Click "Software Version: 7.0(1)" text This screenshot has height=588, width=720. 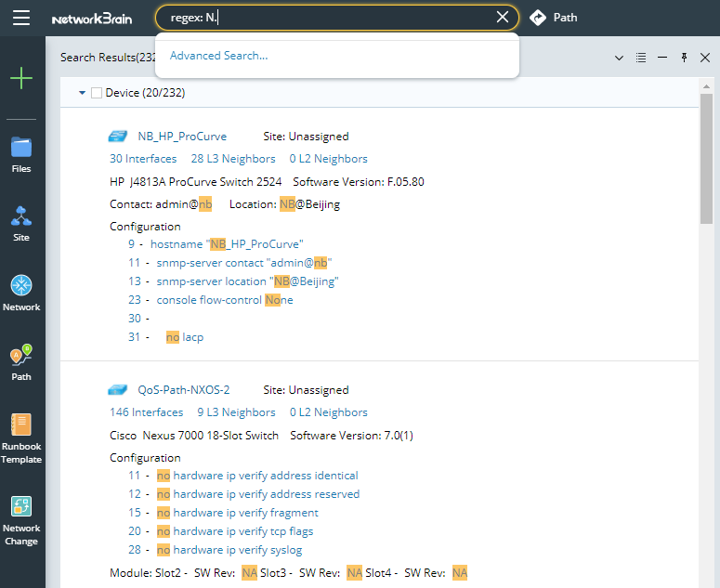pos(352,436)
